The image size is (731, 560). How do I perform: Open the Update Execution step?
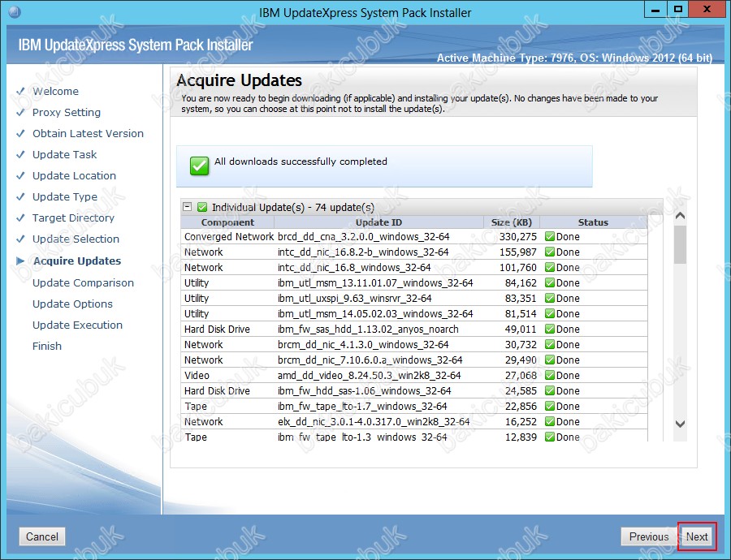(x=77, y=325)
